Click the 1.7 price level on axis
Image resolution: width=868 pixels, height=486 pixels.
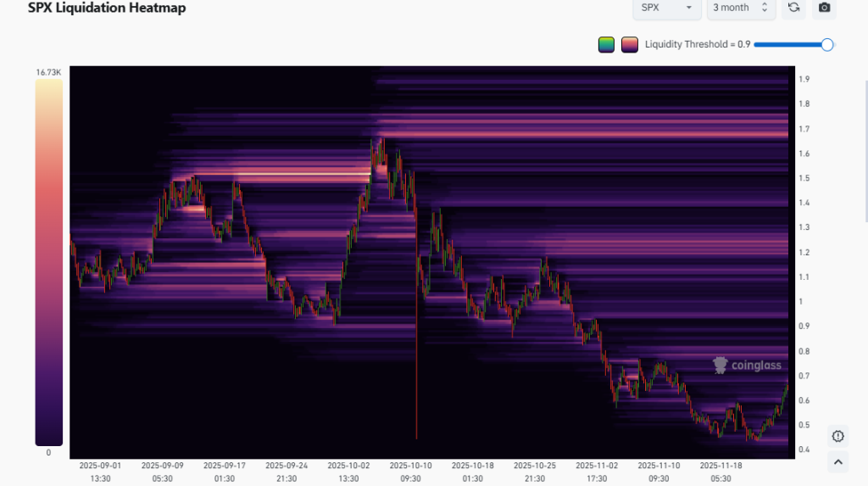[x=804, y=129]
